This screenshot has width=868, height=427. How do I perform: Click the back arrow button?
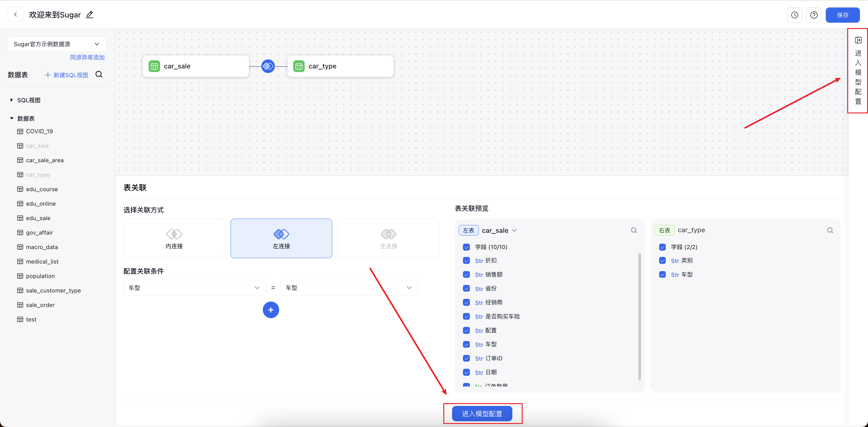[15, 14]
